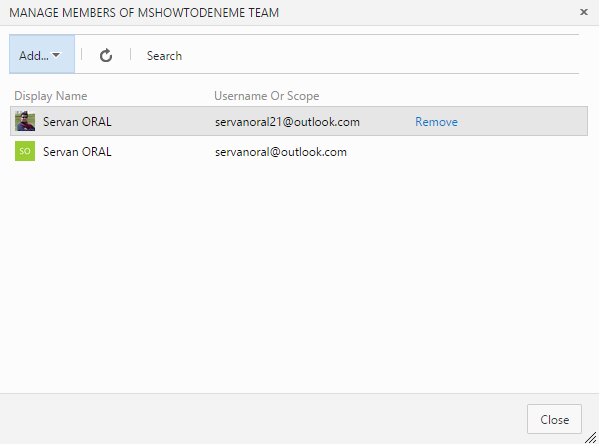Sort by the Display Name column header
Image resolution: width=599 pixels, height=444 pixels.
[51, 96]
